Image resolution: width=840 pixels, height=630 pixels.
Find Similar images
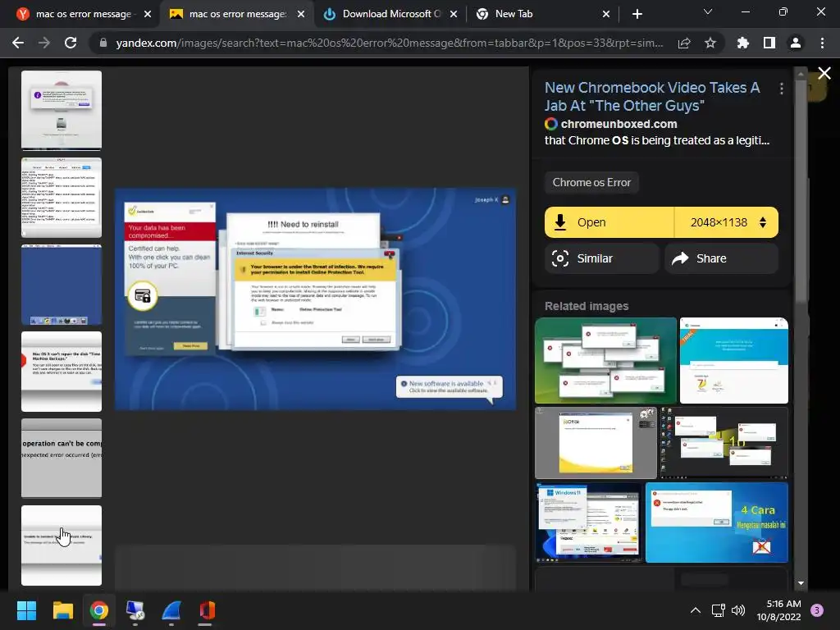pyautogui.click(x=601, y=258)
